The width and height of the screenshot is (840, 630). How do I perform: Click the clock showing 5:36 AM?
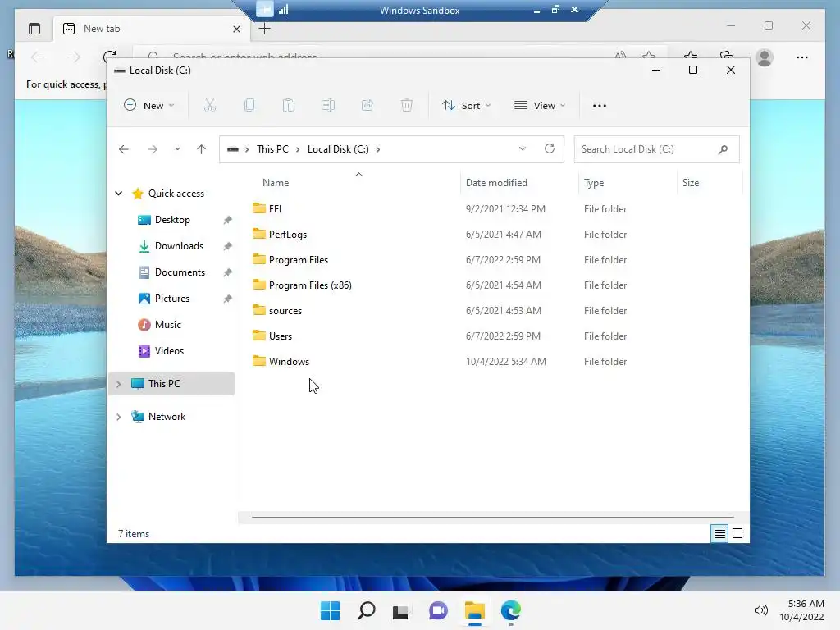(806, 604)
